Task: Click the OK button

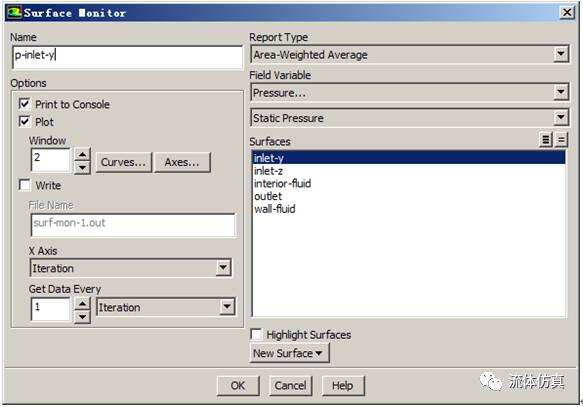Action: tap(238, 385)
